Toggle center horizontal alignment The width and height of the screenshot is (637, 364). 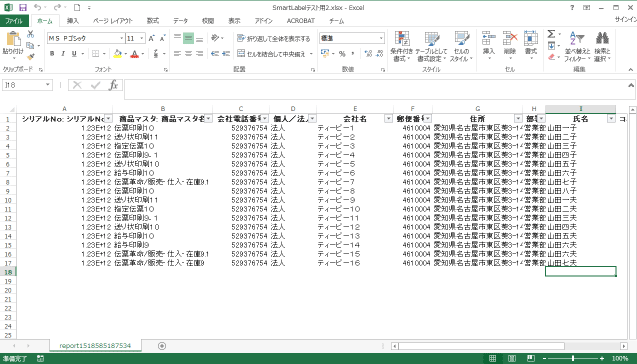(188, 54)
